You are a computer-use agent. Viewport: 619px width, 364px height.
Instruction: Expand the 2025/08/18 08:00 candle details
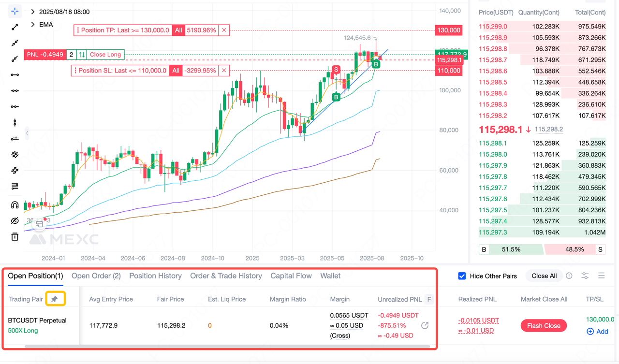coord(32,12)
